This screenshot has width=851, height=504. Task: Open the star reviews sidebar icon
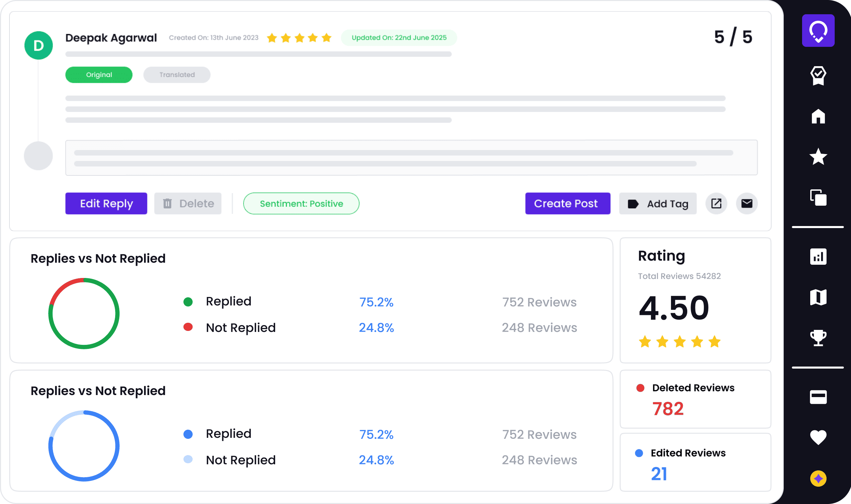coord(818,156)
